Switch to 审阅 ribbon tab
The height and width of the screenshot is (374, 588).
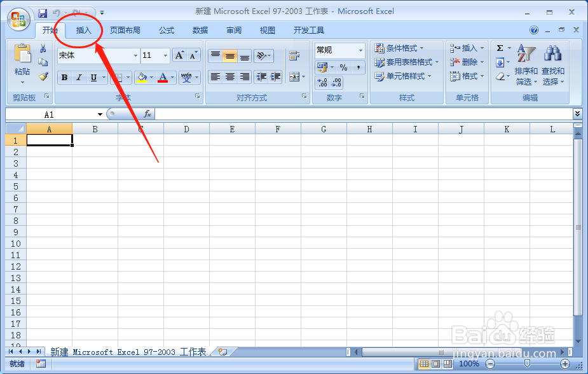(x=234, y=31)
